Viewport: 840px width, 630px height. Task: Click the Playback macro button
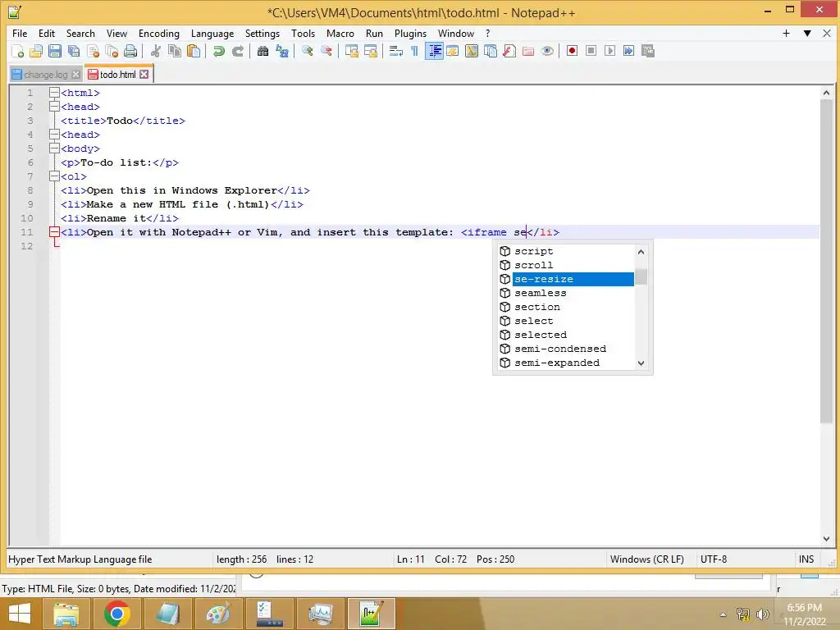[x=609, y=51]
